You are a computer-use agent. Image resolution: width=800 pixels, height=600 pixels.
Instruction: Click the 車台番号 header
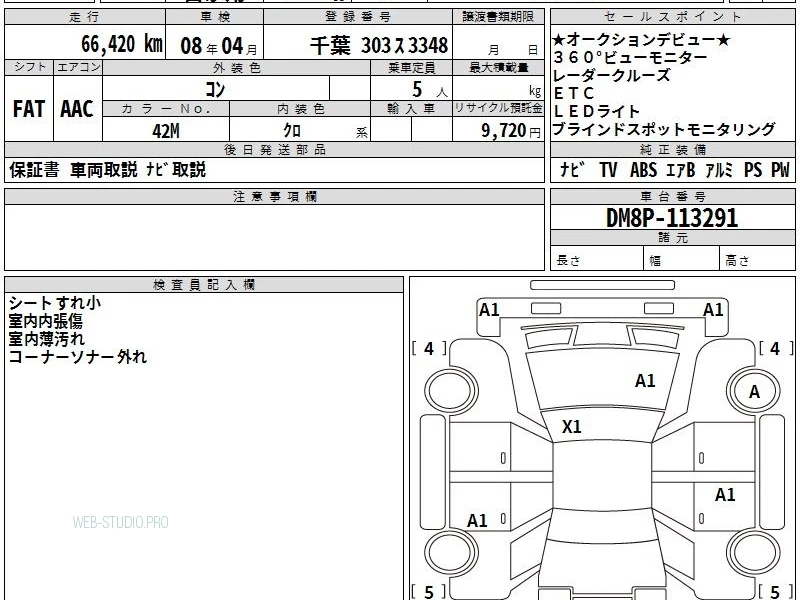pos(672,196)
